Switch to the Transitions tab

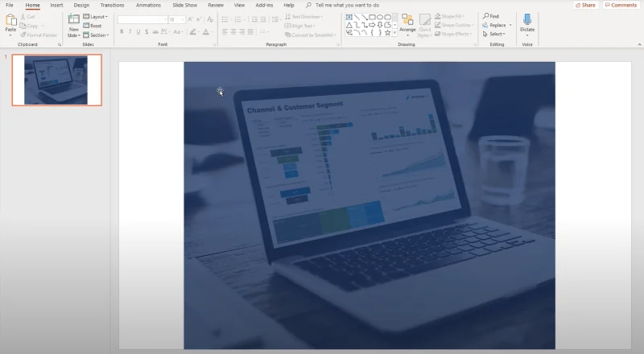[x=112, y=5]
